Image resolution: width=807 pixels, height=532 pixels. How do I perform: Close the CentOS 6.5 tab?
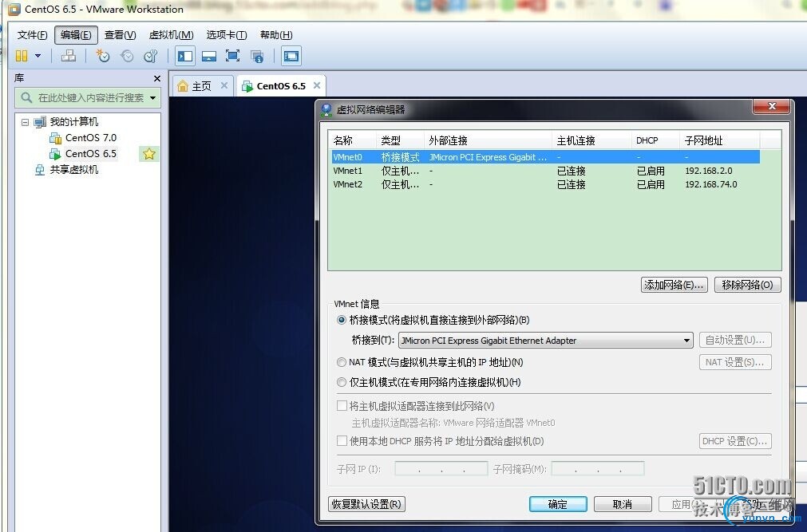point(317,85)
